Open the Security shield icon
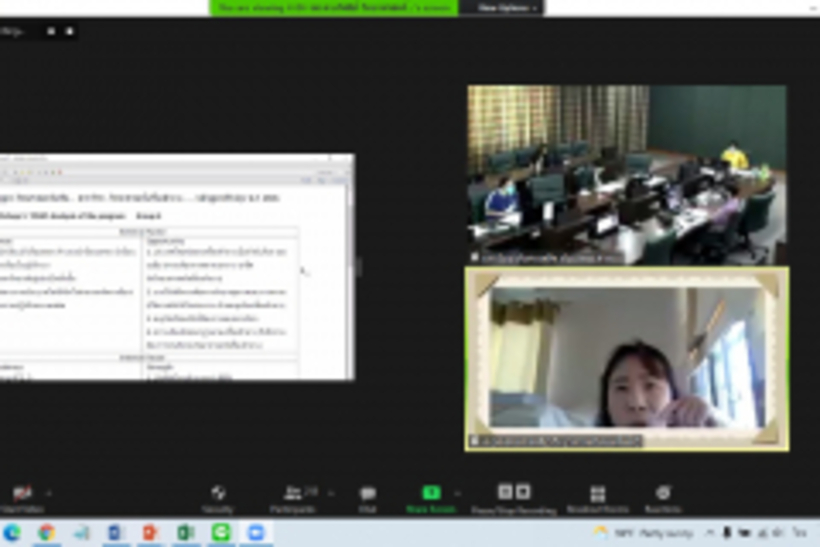The height and width of the screenshot is (547, 820). [x=218, y=493]
